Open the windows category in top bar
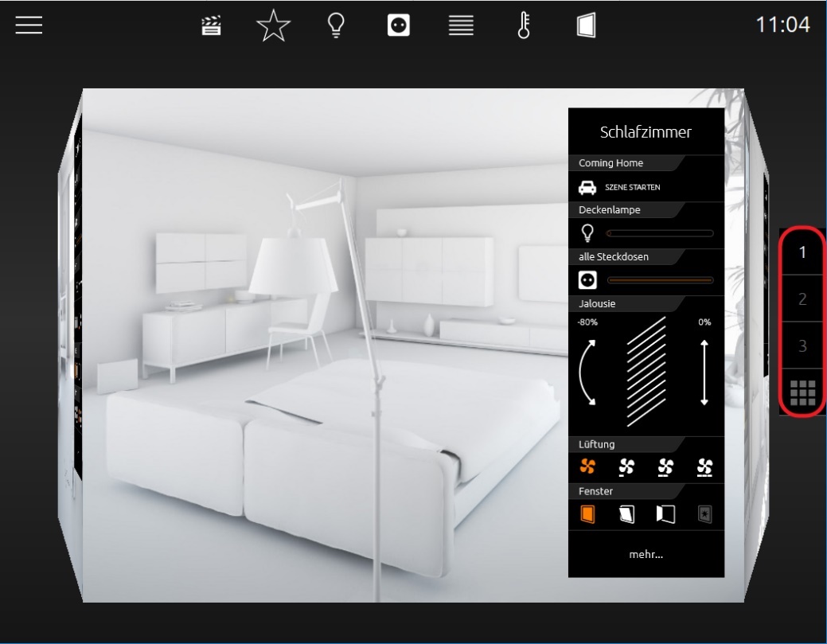This screenshot has width=827, height=644. (586, 25)
